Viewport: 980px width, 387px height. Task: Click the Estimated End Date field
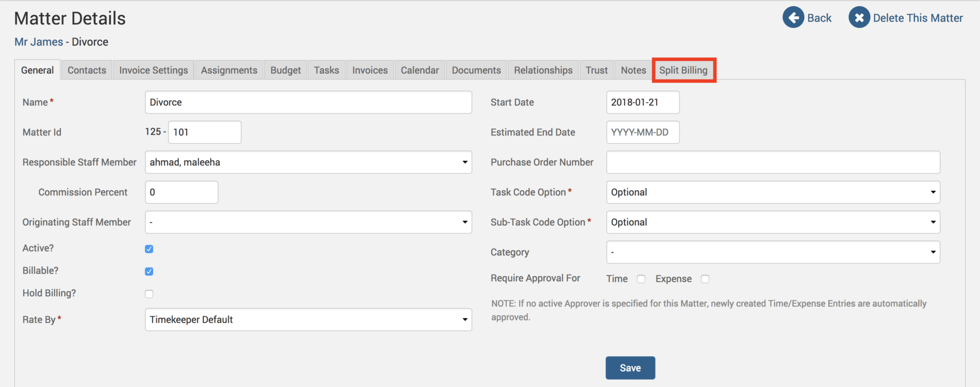point(642,133)
